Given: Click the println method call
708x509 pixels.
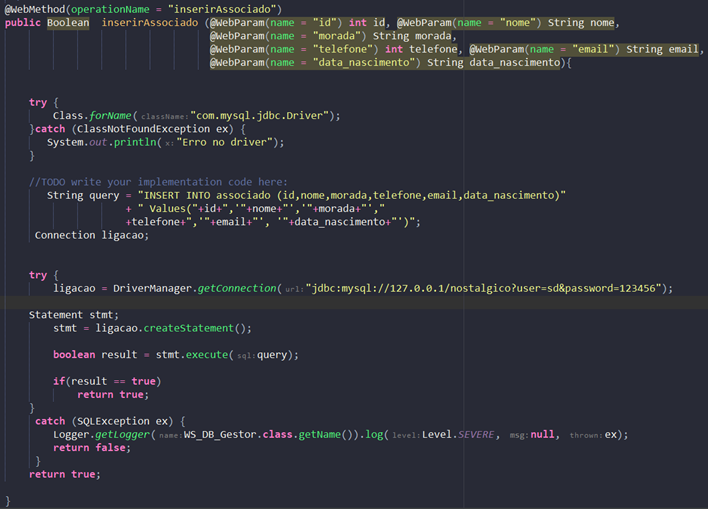Looking at the screenshot, I should [x=135, y=142].
